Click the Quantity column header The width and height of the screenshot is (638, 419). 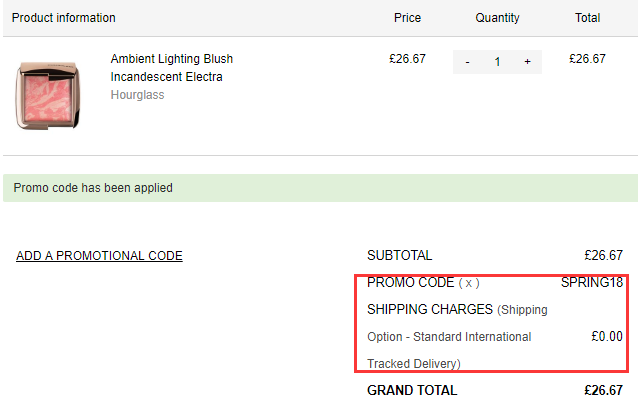pos(497,18)
